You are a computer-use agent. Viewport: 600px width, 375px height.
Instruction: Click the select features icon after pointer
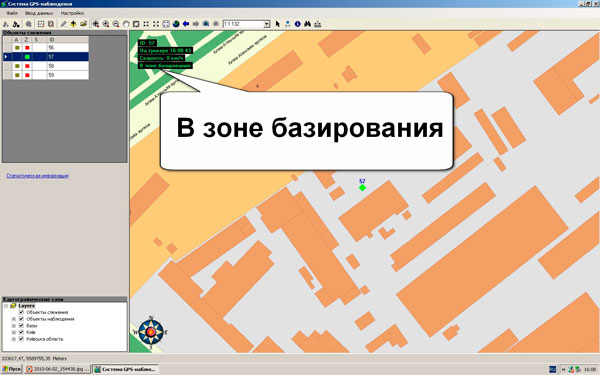(288, 24)
